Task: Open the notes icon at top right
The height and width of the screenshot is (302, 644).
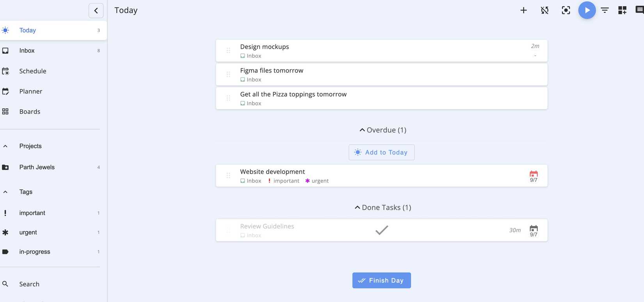Action: coord(639,11)
